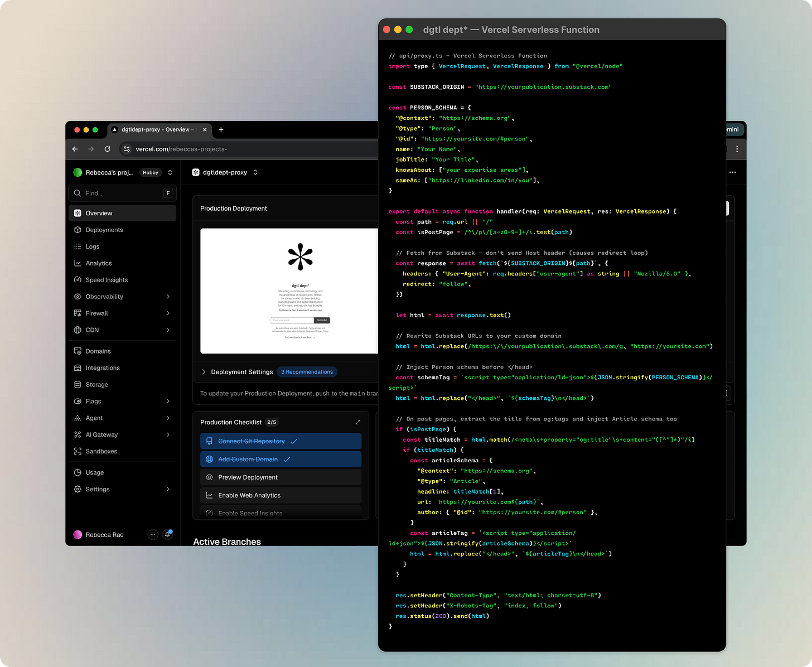This screenshot has height=667, width=812.
Task: Click the Settings gear icon
Action: [78, 489]
